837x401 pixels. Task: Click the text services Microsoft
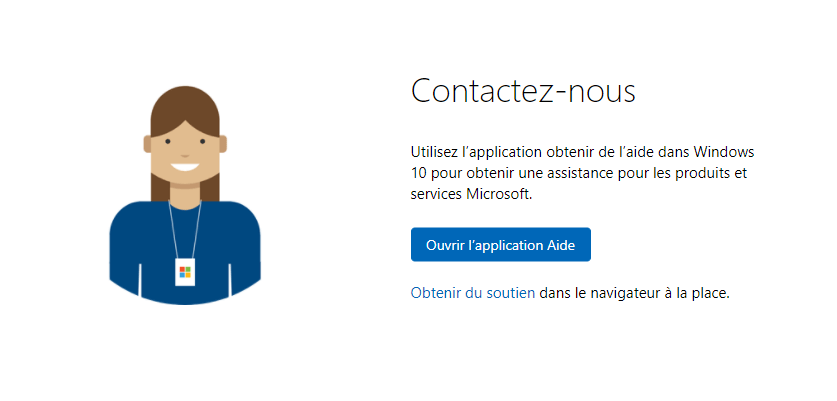pyautogui.click(x=470, y=194)
